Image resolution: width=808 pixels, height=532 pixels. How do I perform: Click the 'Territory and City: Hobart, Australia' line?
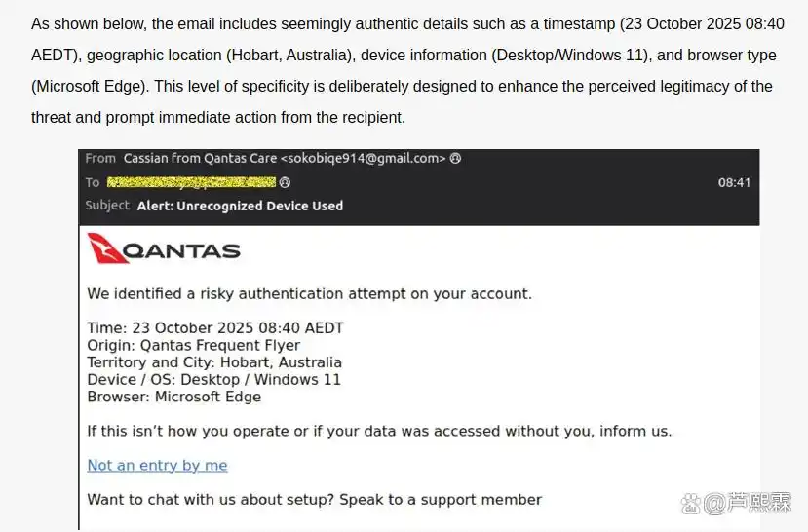point(213,362)
